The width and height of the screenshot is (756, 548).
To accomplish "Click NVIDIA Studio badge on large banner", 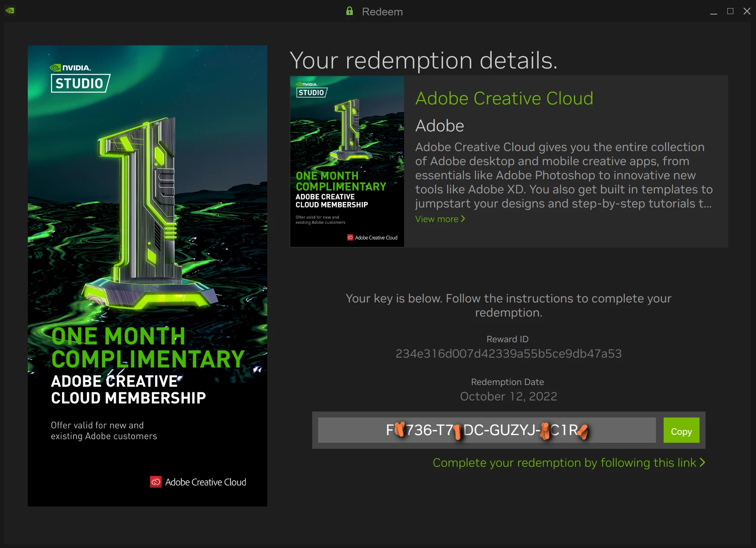I will tap(80, 78).
